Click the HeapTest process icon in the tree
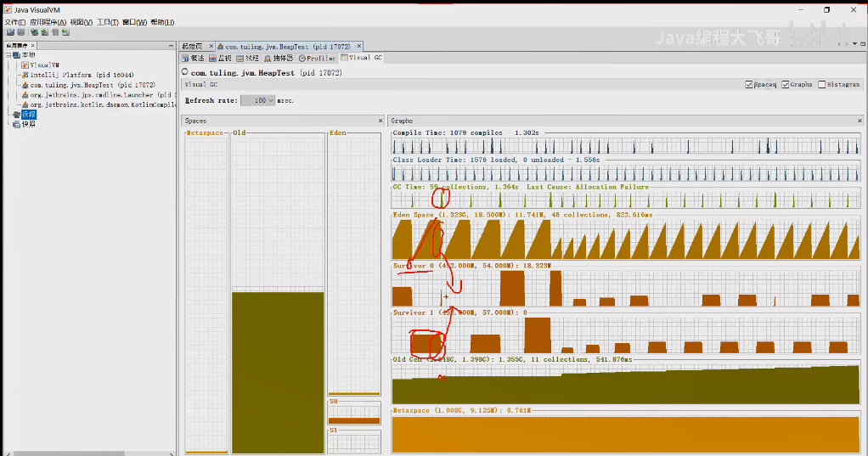The height and width of the screenshot is (456, 868). tap(25, 85)
